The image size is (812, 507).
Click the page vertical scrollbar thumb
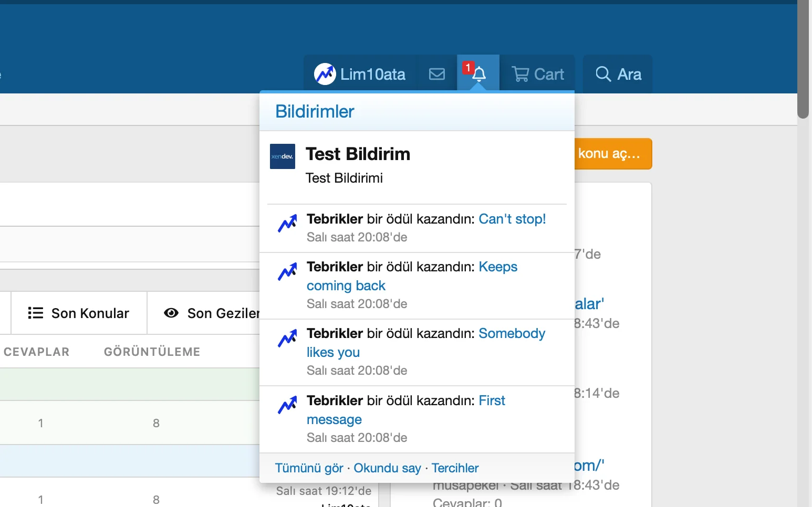803,58
